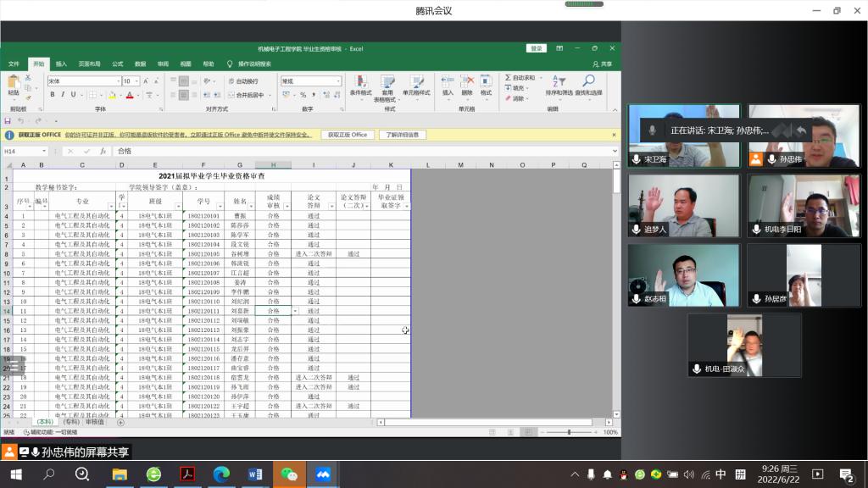Expand the font name dropdown (宋体)
Screen dimensions: 868x488
click(x=118, y=81)
